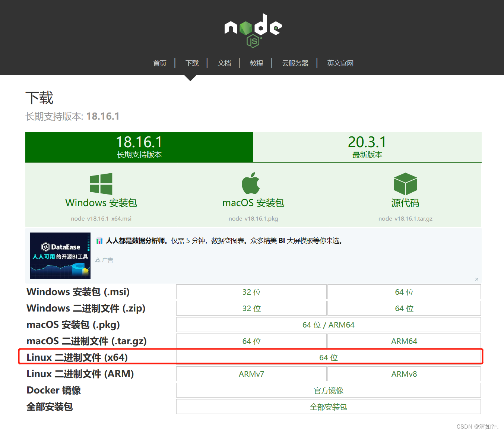Click the cube icon to download 源代码
The image size is (504, 433).
coord(405,183)
